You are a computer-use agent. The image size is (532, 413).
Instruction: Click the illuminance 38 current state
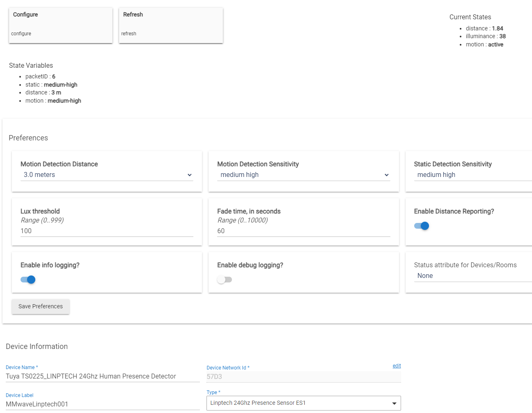click(x=486, y=36)
